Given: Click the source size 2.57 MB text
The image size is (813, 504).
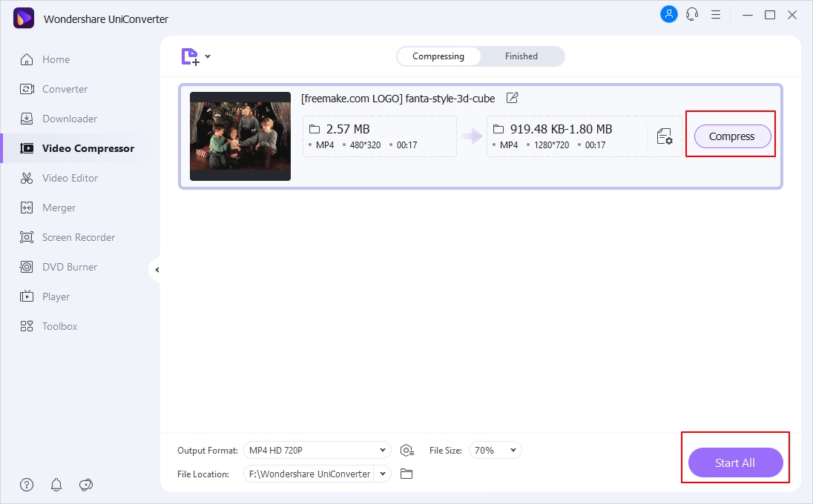Looking at the screenshot, I should (x=348, y=129).
